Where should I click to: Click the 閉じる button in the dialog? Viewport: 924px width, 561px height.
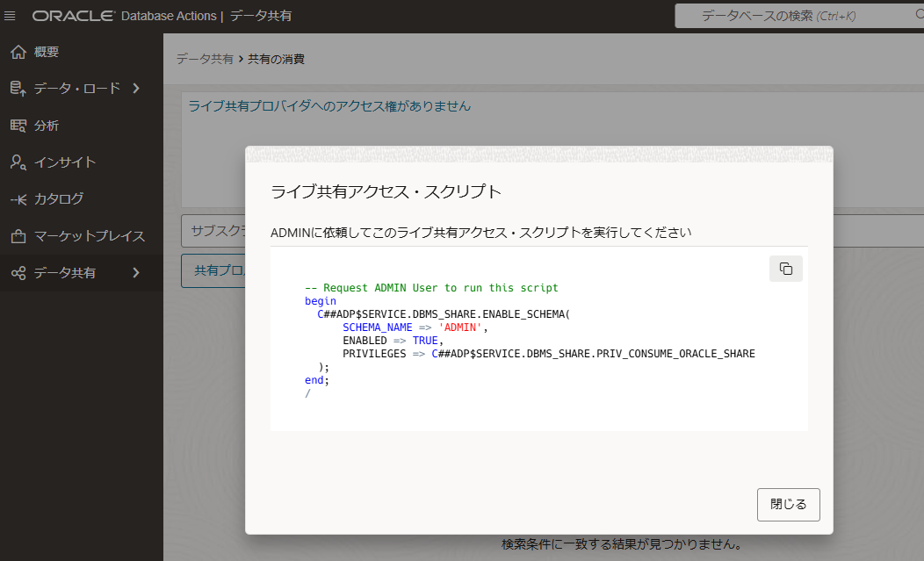pyautogui.click(x=788, y=505)
